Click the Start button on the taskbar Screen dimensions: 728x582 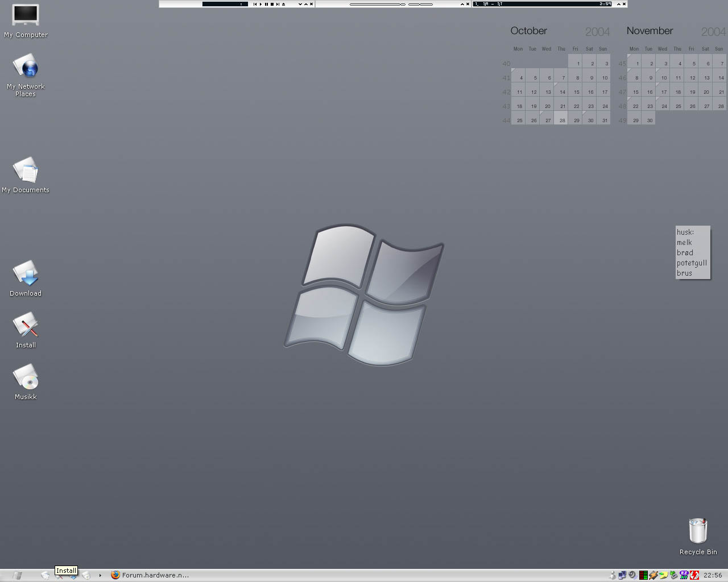click(x=17, y=575)
